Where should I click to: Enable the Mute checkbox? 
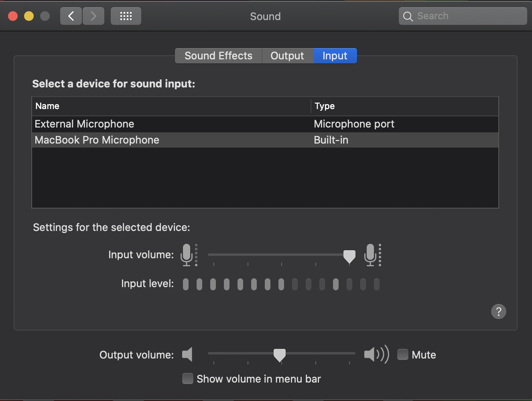pyautogui.click(x=403, y=354)
